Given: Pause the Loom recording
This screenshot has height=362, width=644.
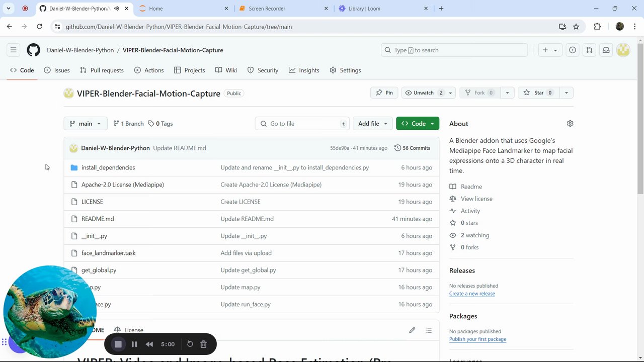Looking at the screenshot, I should [134, 344].
